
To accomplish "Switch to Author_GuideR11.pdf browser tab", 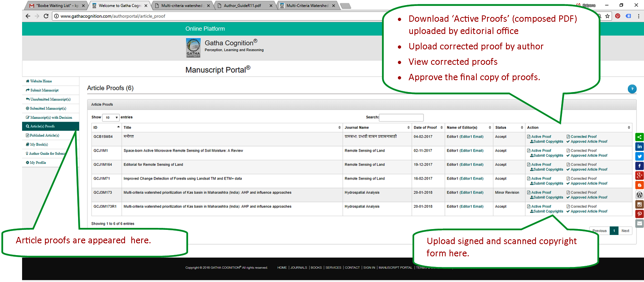I will [x=243, y=6].
